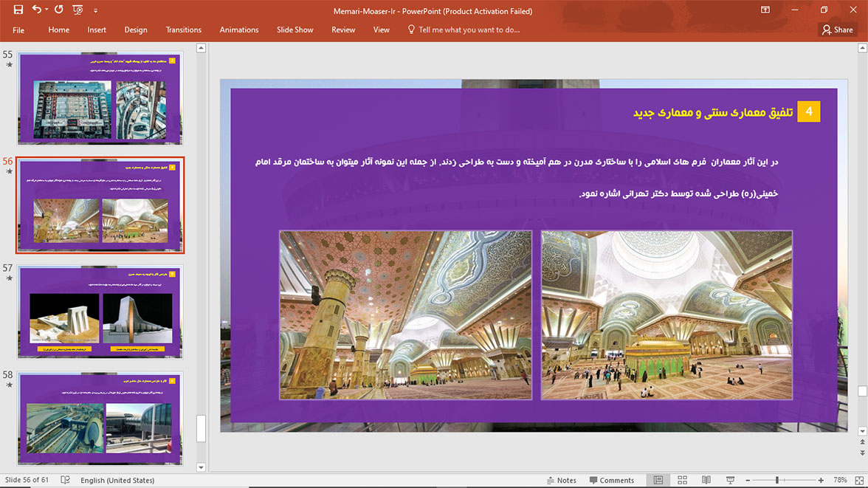This screenshot has width=868, height=488.
Task: Expand the Undo history dropdown arrow
Action: pyautogui.click(x=46, y=10)
